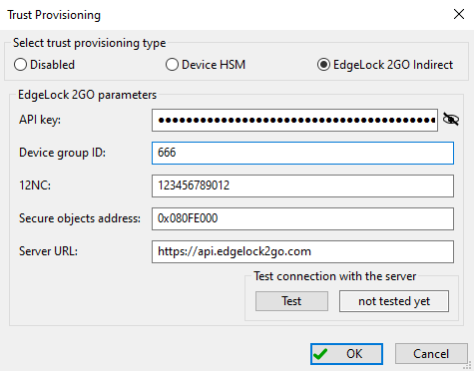
Task: Select EdgeLock 2GO Indirect radio button
Action: (x=324, y=65)
